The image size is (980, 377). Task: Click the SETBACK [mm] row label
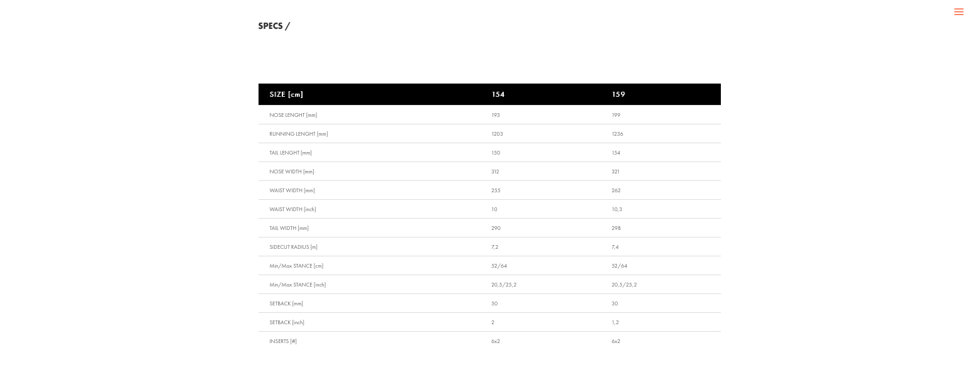[x=286, y=303]
